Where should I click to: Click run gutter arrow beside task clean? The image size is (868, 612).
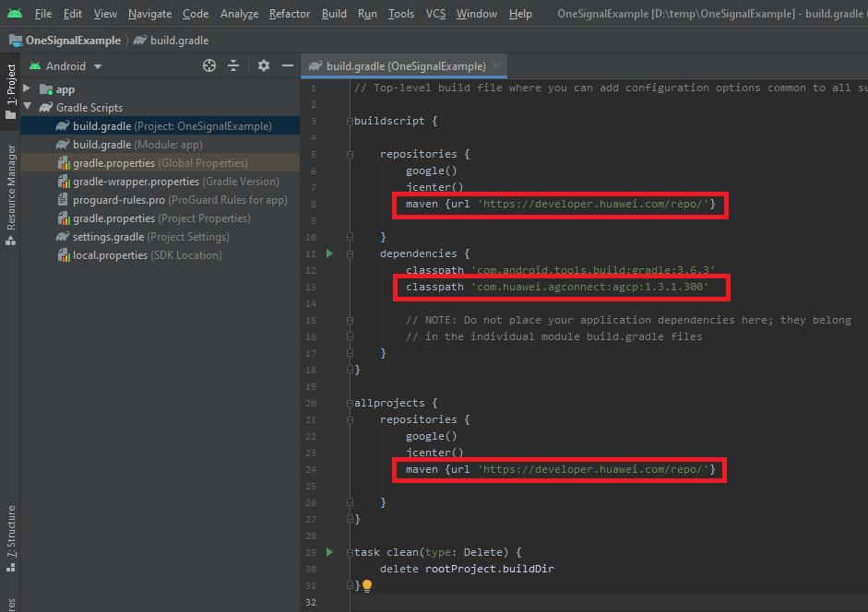(x=330, y=552)
